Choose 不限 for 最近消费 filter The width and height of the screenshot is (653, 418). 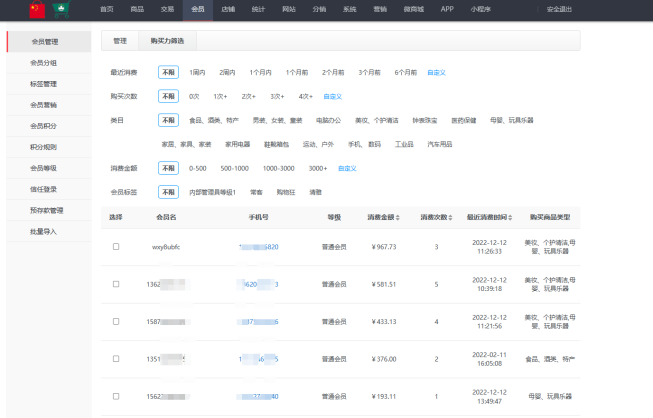click(168, 72)
